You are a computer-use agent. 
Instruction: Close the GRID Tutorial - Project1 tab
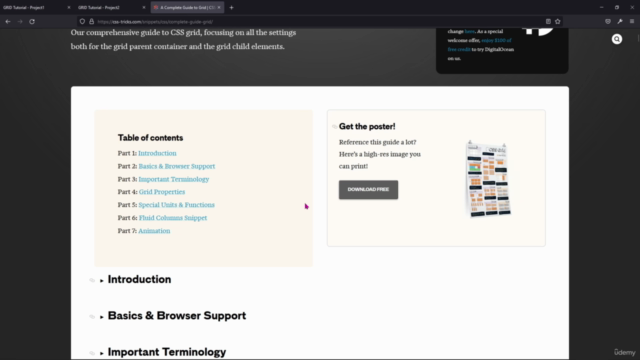pos(69,7)
